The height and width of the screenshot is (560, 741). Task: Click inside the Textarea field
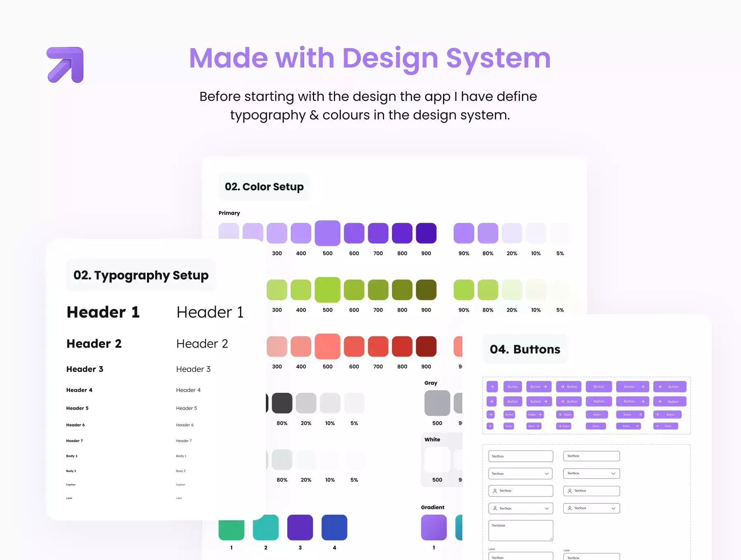521,531
